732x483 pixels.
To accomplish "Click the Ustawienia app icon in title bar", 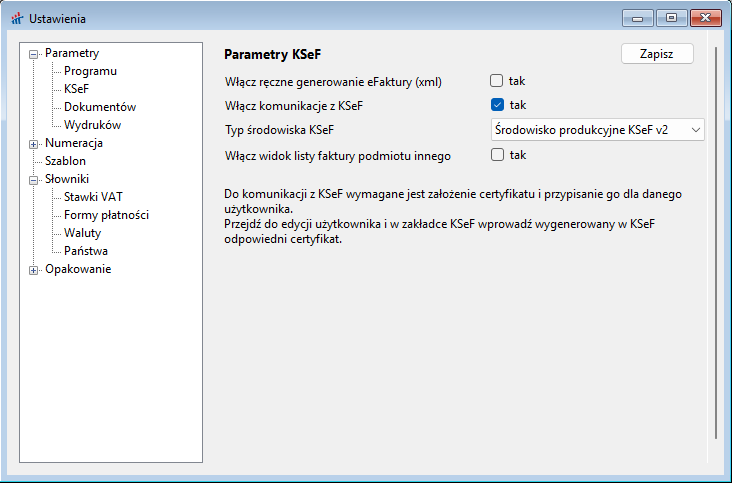I will click(15, 18).
